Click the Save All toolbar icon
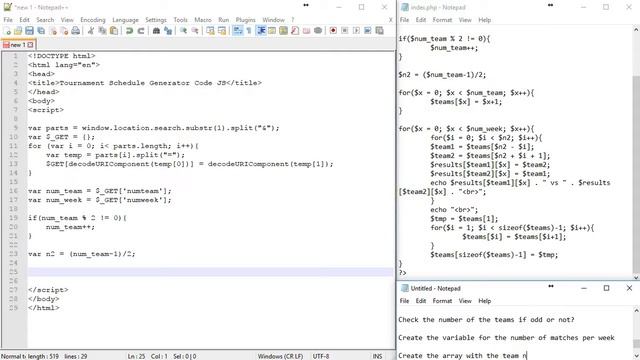The height and width of the screenshot is (360, 640). point(41,31)
